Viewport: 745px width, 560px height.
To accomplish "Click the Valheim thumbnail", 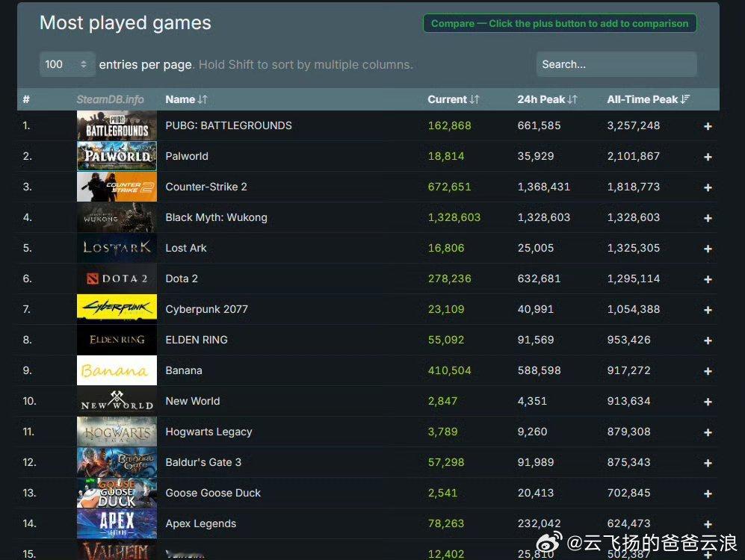I will pos(117,550).
